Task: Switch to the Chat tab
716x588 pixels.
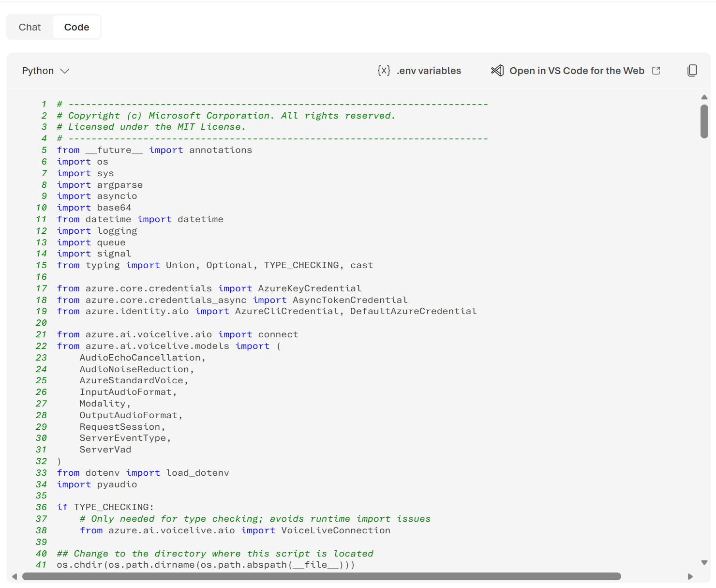Action: 30,27
